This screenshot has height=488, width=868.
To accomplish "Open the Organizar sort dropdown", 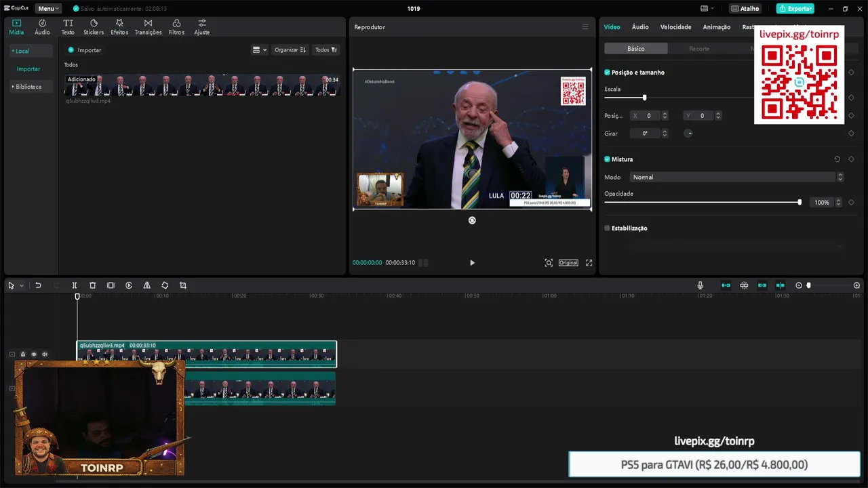I will (290, 50).
